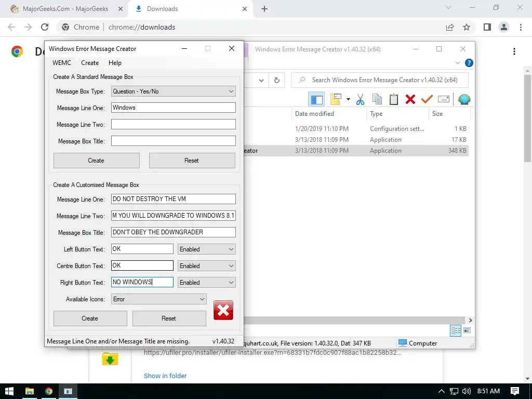Screen dimensions: 532x399
Task: Click Reset for the customised message box
Action: coord(169,318)
